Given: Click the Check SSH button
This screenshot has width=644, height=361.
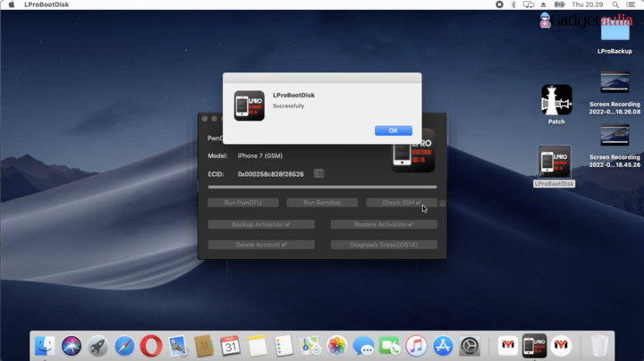Looking at the screenshot, I should click(x=402, y=203).
